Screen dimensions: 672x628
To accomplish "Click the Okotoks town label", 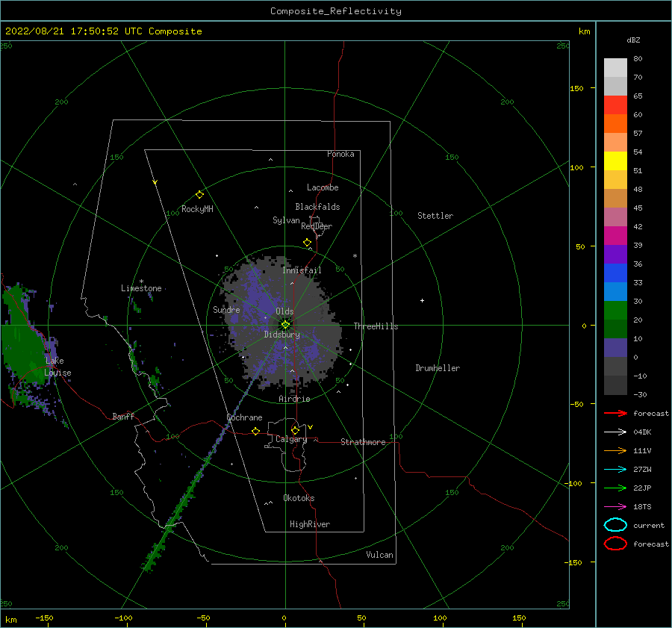I will [299, 498].
